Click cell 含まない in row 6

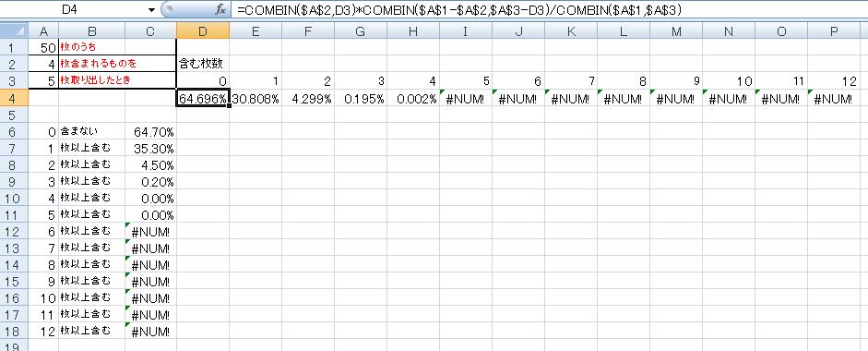92,131
